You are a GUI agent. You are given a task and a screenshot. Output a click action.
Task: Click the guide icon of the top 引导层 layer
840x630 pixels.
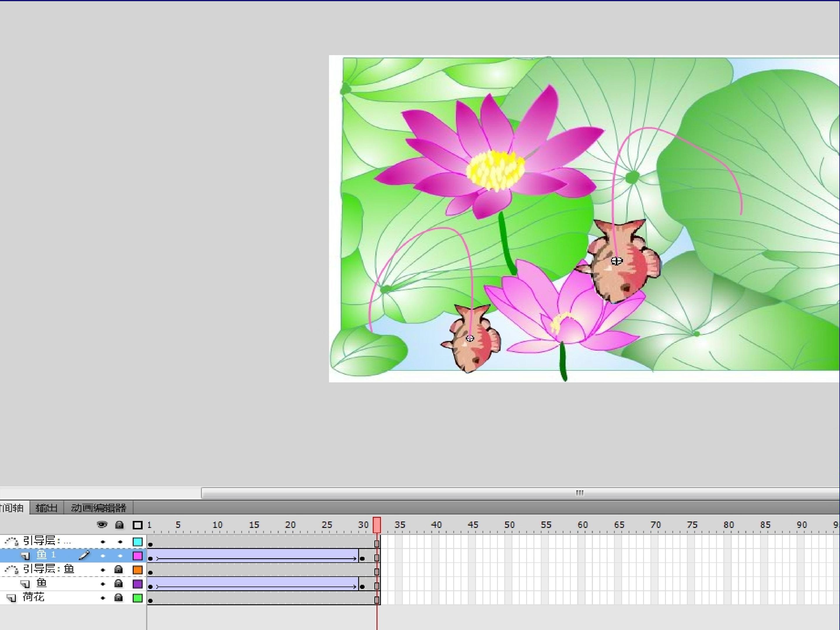click(11, 541)
